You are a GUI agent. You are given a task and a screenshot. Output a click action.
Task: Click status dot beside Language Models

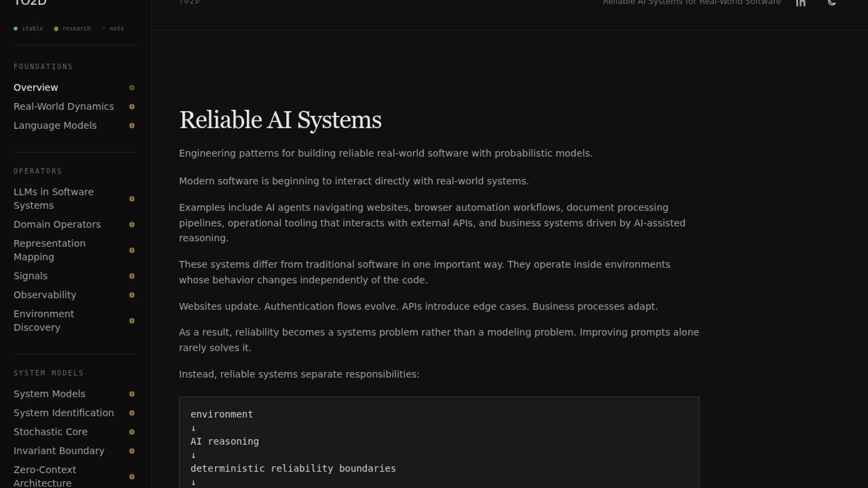(x=132, y=126)
